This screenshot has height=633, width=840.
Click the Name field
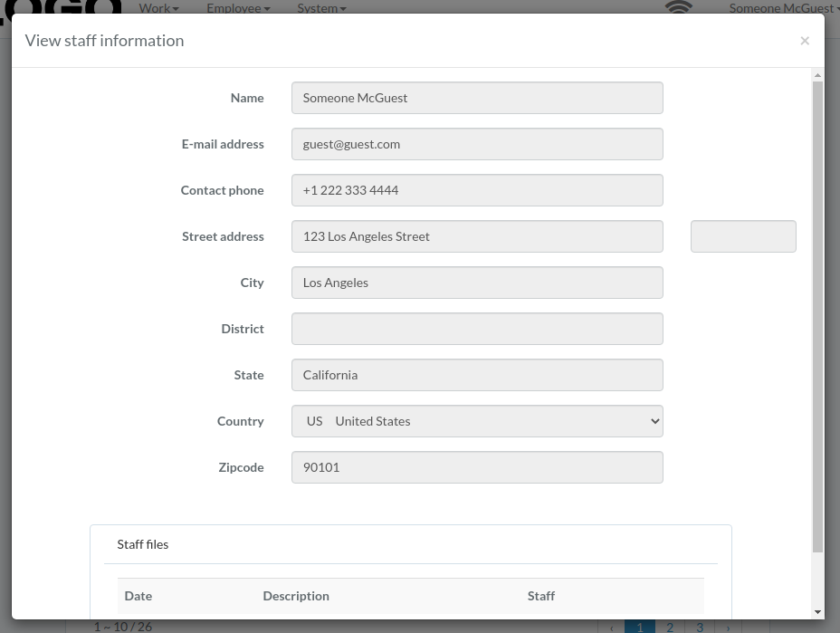click(477, 98)
